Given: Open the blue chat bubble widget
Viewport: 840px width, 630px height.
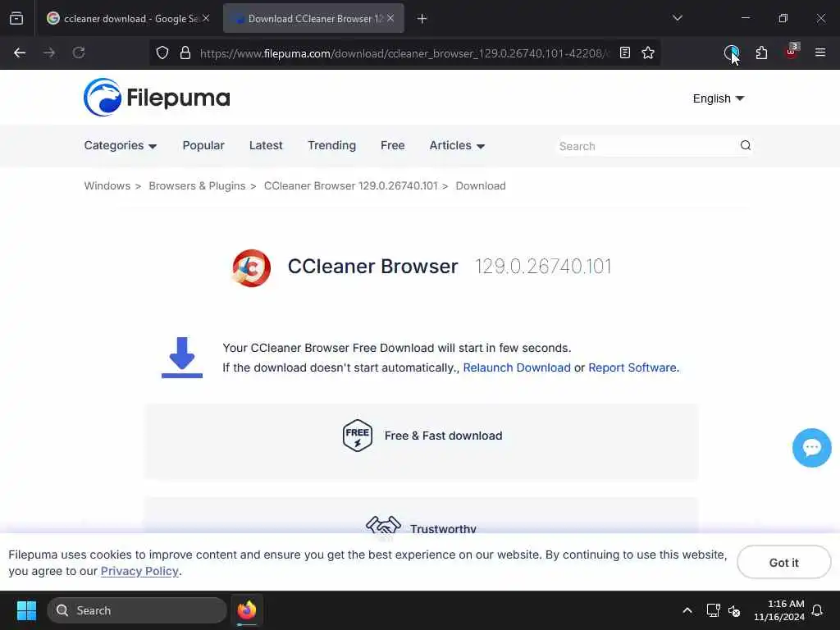Looking at the screenshot, I should pyautogui.click(x=811, y=448).
